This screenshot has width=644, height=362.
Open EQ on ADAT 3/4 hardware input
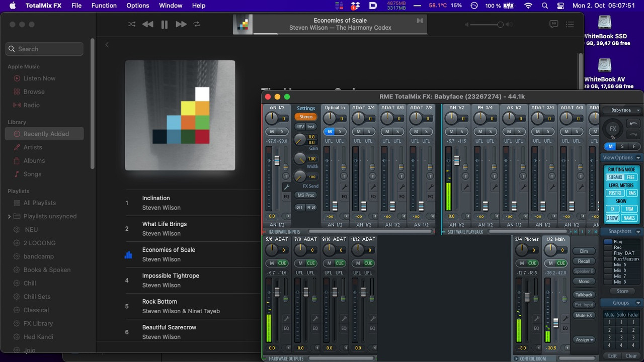pyautogui.click(x=373, y=196)
